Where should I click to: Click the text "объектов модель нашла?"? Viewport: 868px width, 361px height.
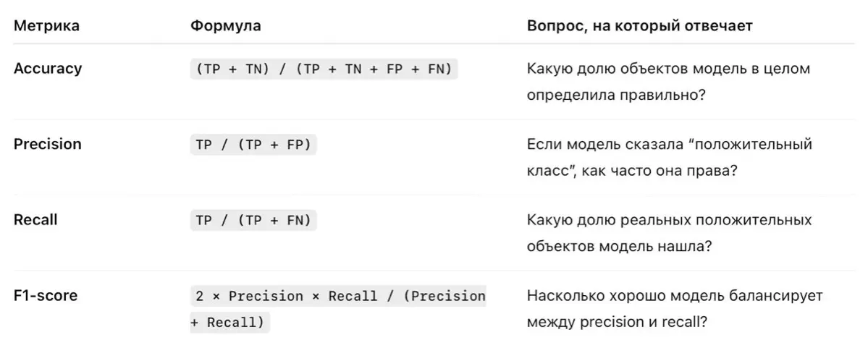[x=620, y=246]
